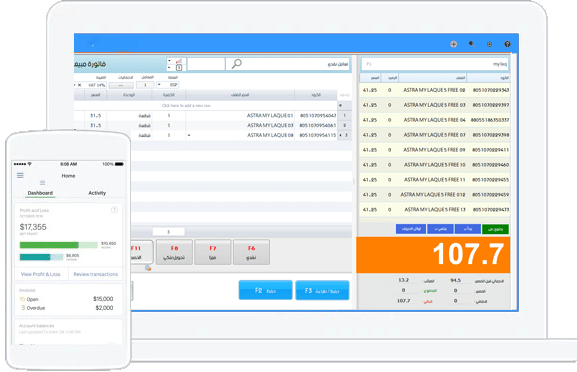This screenshot has width=577, height=372.
Task: Select ASTRA MY LAQUE 5 FREE 04 item
Action: pyautogui.click(x=435, y=120)
